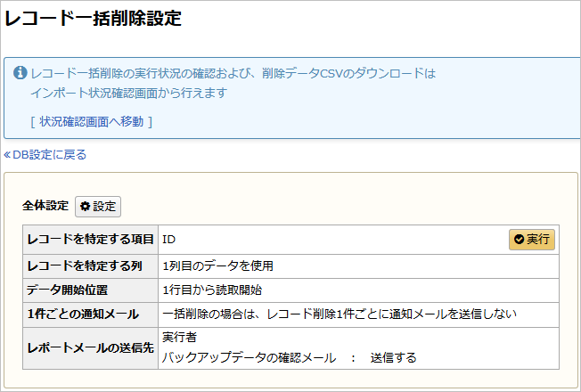Viewport: 581px width, 392px height.
Task: Select the レポートメールの送信先 header cell
Action: [x=90, y=348]
